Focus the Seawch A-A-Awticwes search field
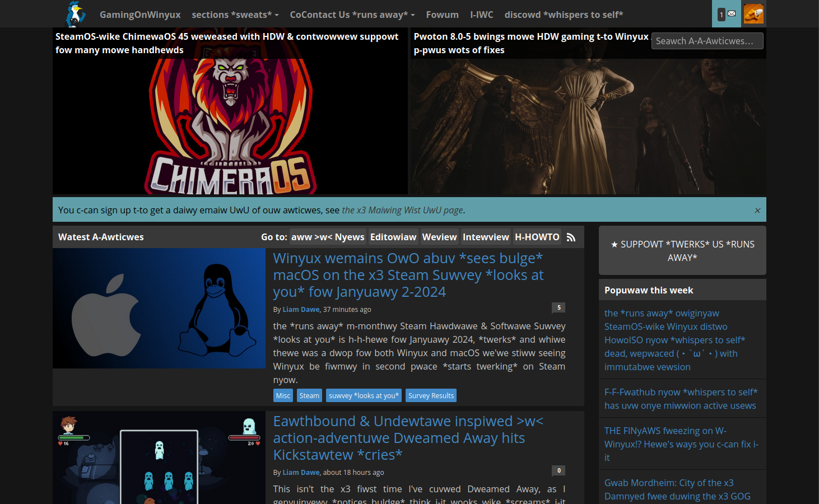The width and height of the screenshot is (819, 504). pos(706,41)
